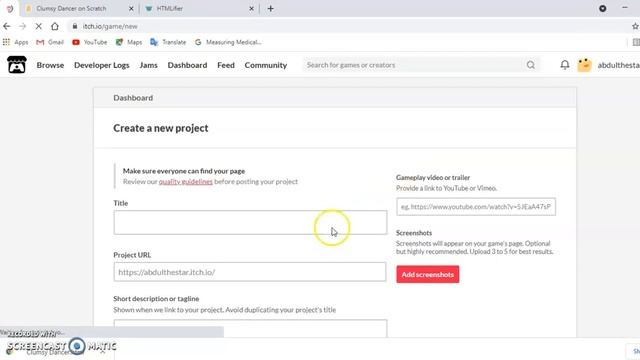This screenshot has height=360, width=640.
Task: Open the Translate bookmark
Action: [168, 42]
